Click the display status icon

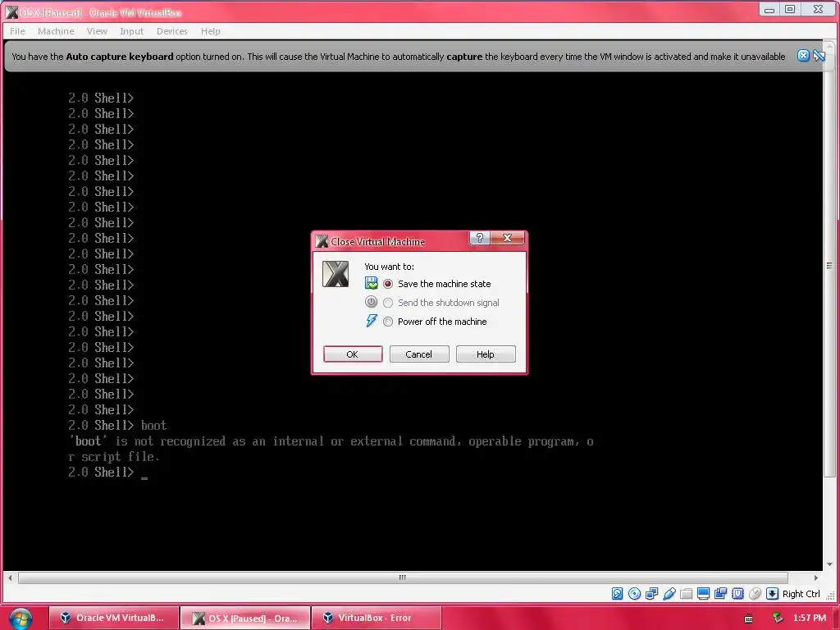point(703,594)
